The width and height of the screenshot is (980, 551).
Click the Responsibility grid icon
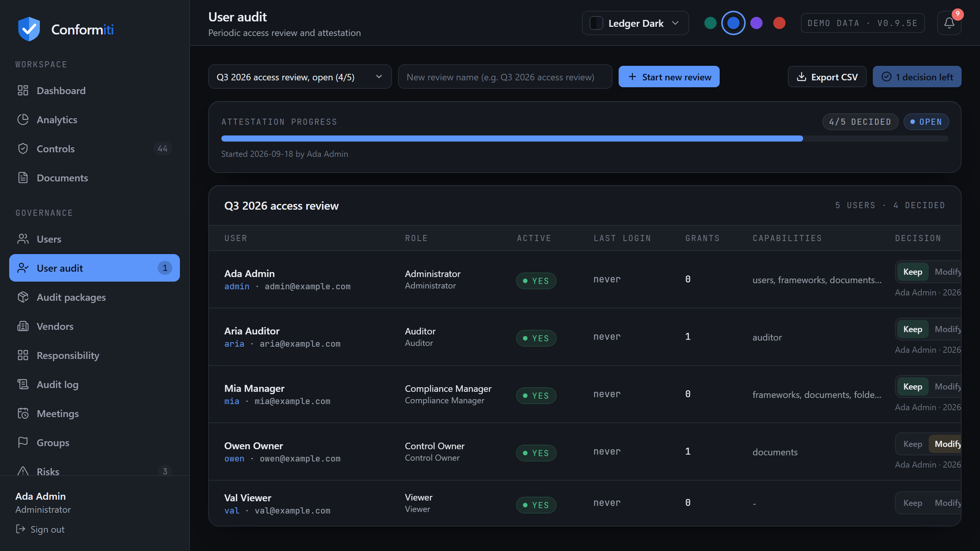(23, 355)
